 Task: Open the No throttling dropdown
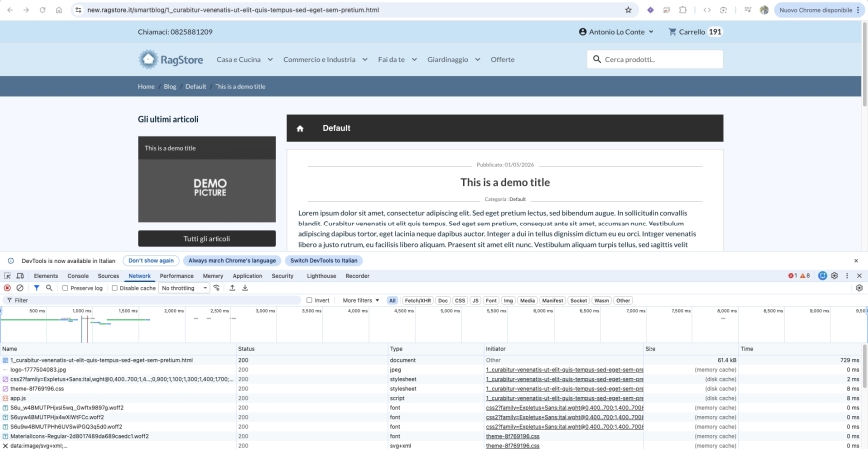[x=184, y=288]
